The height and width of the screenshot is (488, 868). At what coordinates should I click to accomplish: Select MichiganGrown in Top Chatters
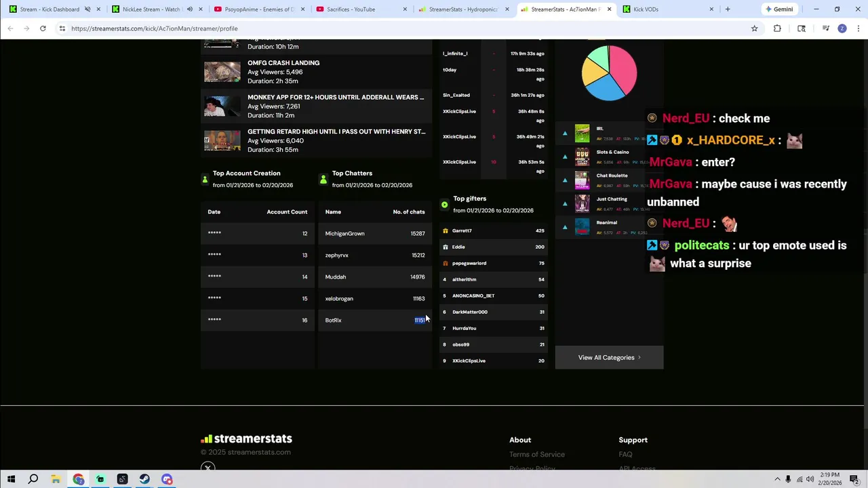344,234
